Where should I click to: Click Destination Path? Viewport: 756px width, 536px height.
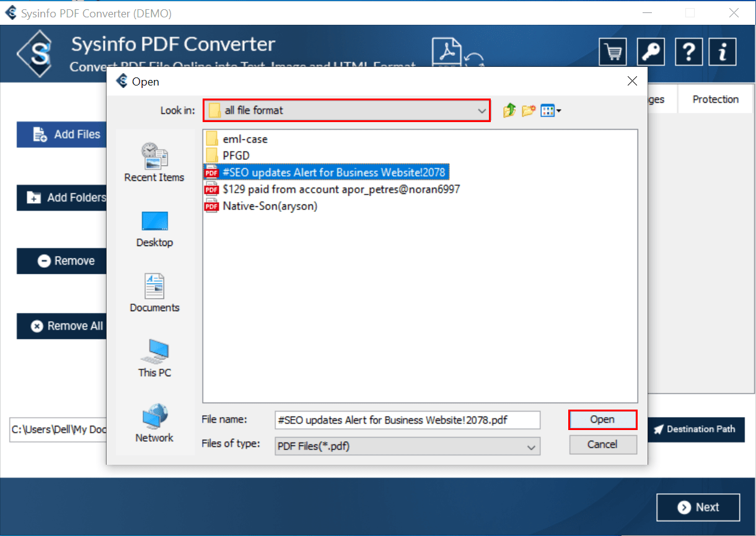[x=697, y=429]
